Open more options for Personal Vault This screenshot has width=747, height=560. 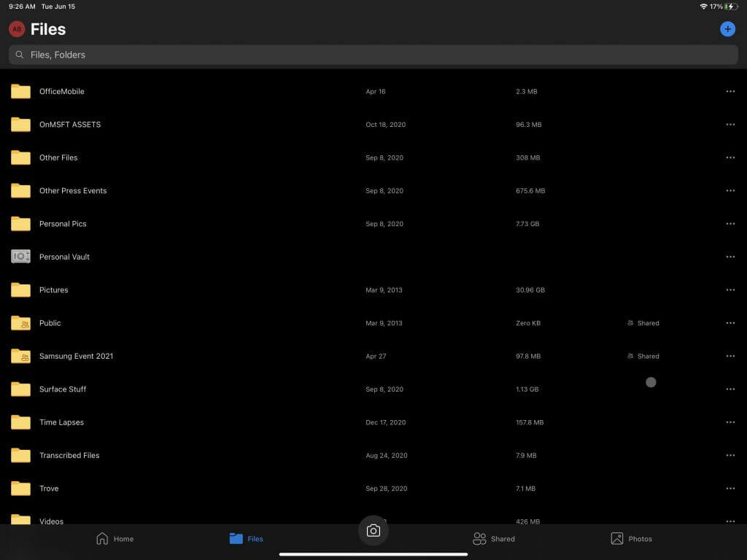point(729,257)
